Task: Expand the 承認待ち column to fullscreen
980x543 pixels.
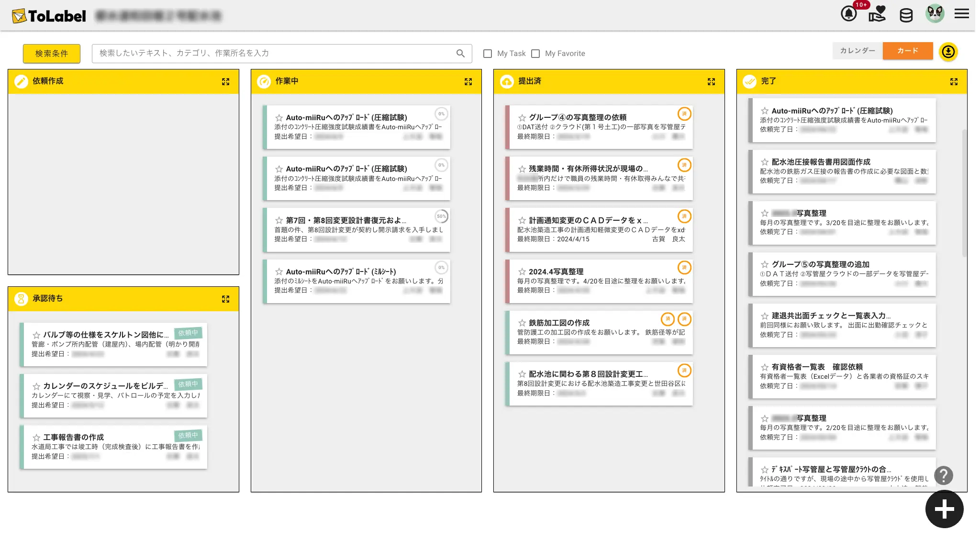Action: (226, 298)
